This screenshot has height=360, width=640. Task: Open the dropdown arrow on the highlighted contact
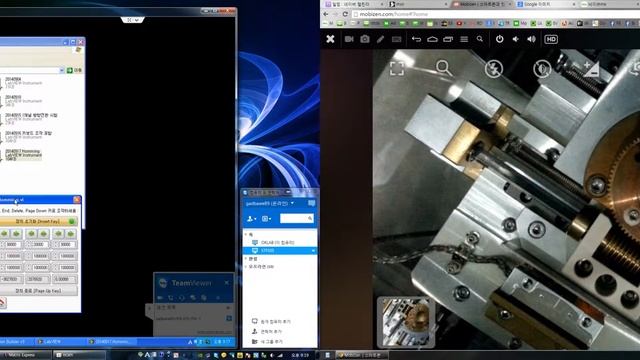coord(313,250)
